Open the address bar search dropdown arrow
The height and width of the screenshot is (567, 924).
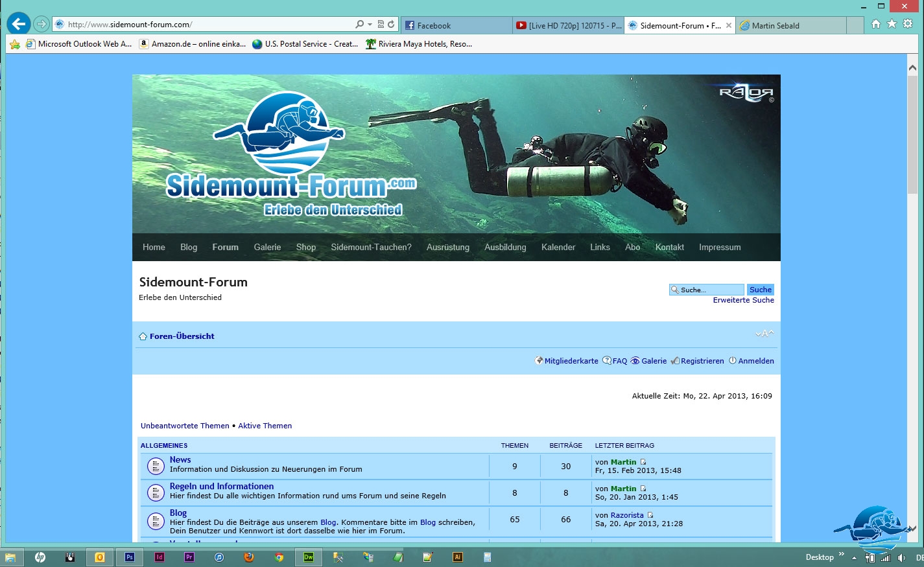(x=370, y=25)
